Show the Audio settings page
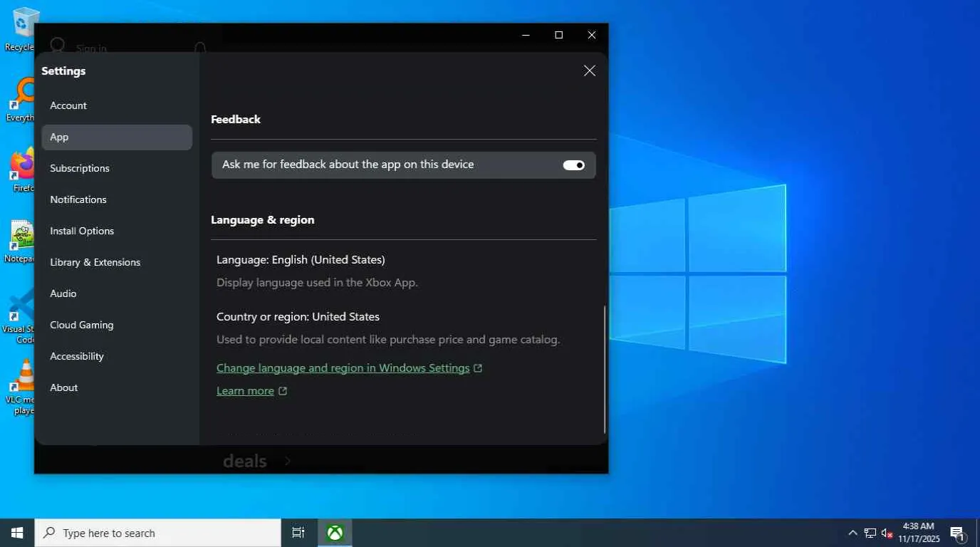980x547 pixels. pyautogui.click(x=117, y=293)
